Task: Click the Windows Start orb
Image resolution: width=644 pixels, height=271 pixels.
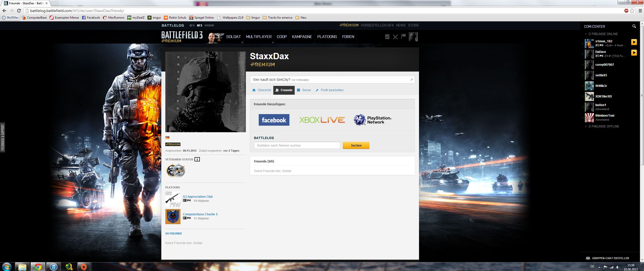Action: [x=7, y=267]
